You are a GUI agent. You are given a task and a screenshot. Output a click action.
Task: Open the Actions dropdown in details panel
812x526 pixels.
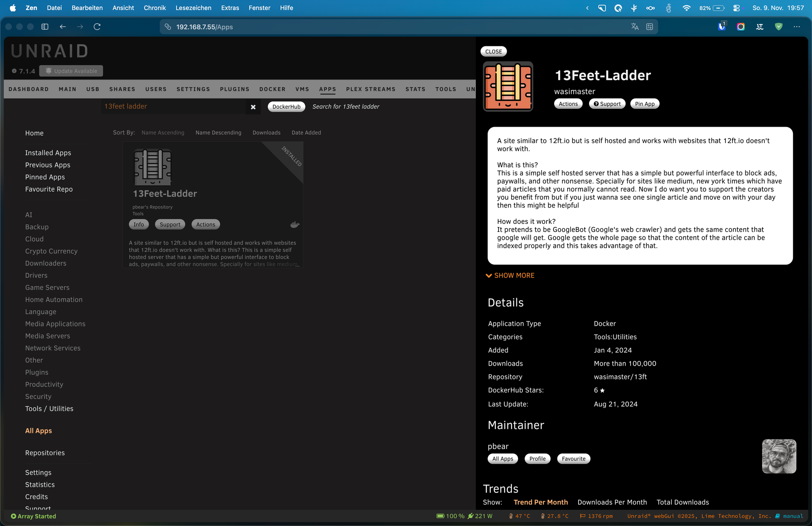(x=568, y=104)
